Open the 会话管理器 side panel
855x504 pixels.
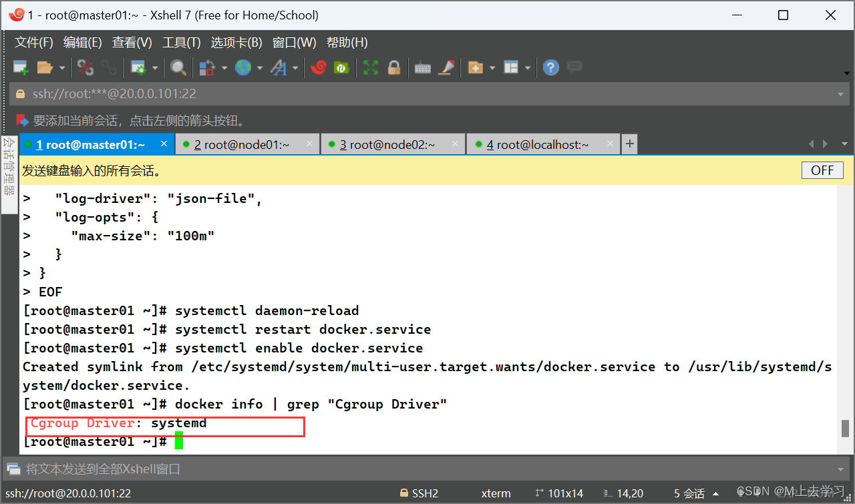pyautogui.click(x=9, y=175)
